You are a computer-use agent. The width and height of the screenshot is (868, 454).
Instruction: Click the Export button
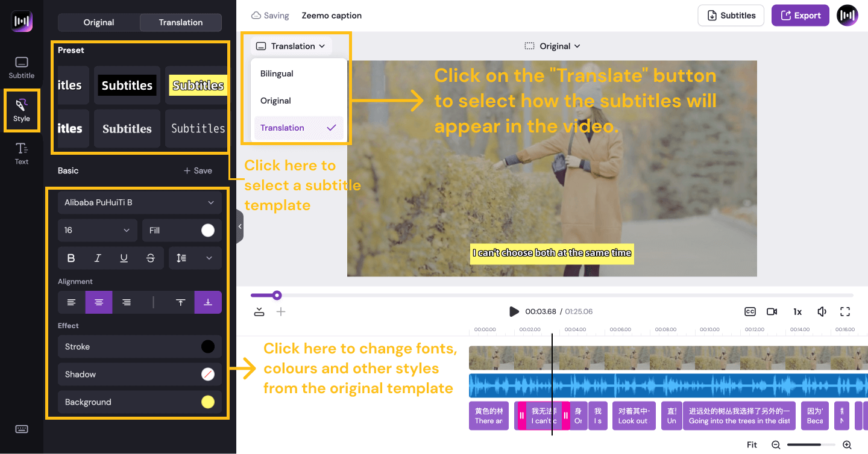[800, 16]
